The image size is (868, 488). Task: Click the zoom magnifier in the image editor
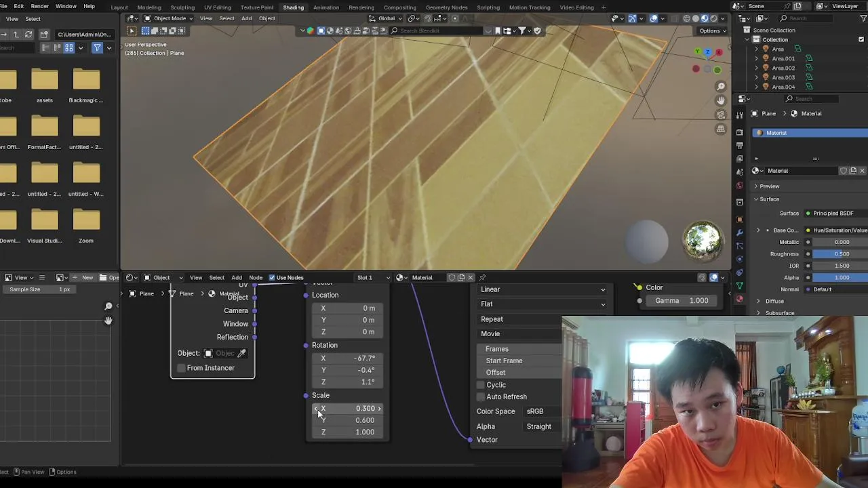tap(108, 306)
